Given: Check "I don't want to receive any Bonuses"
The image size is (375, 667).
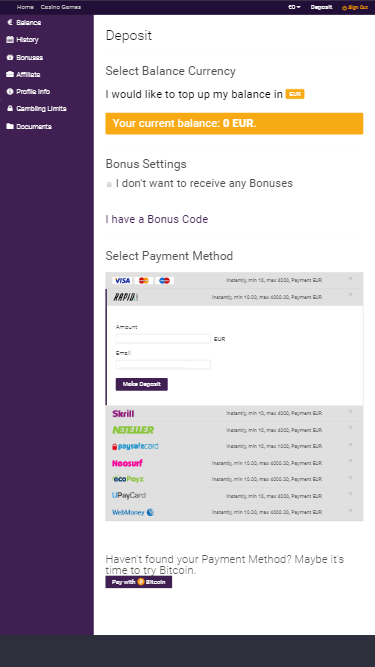Looking at the screenshot, I should pos(109,184).
